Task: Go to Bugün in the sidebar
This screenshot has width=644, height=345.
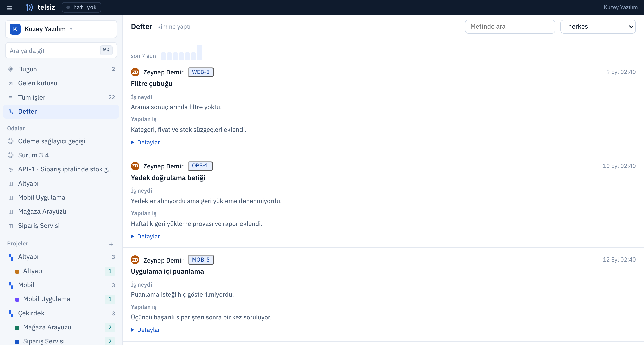Action: pyautogui.click(x=61, y=69)
